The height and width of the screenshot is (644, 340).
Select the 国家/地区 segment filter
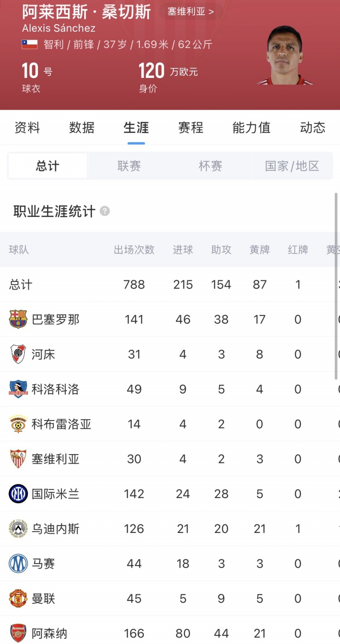[292, 166]
